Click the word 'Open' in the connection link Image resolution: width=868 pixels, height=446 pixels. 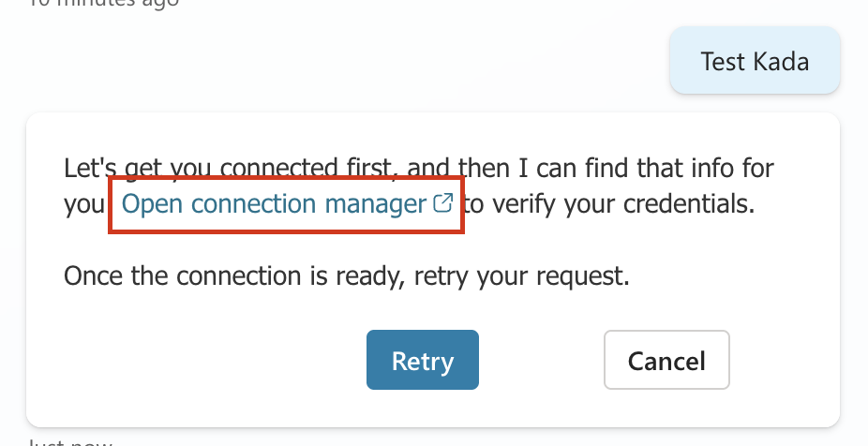tap(148, 204)
